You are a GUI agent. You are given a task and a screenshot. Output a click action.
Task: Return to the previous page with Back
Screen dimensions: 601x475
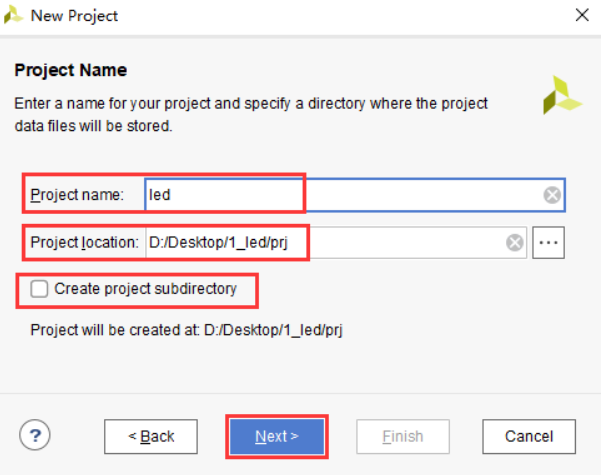[151, 436]
